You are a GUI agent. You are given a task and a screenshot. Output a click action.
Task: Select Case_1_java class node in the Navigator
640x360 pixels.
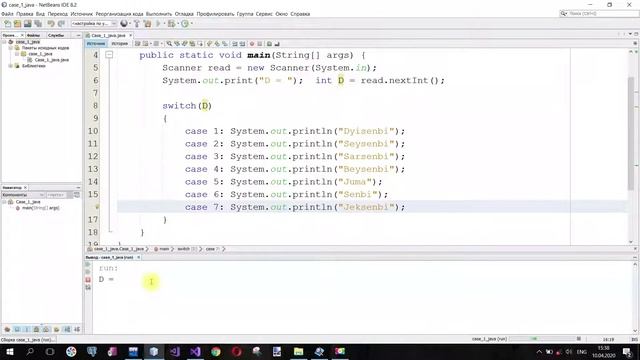point(28,202)
